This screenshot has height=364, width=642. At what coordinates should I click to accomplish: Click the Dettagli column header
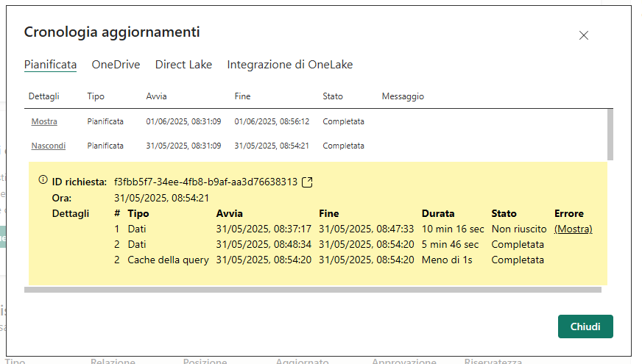tap(44, 96)
